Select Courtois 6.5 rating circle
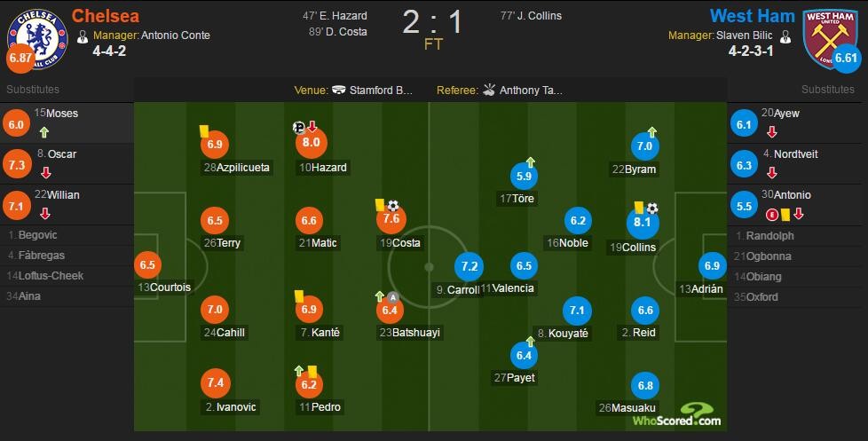 point(147,265)
